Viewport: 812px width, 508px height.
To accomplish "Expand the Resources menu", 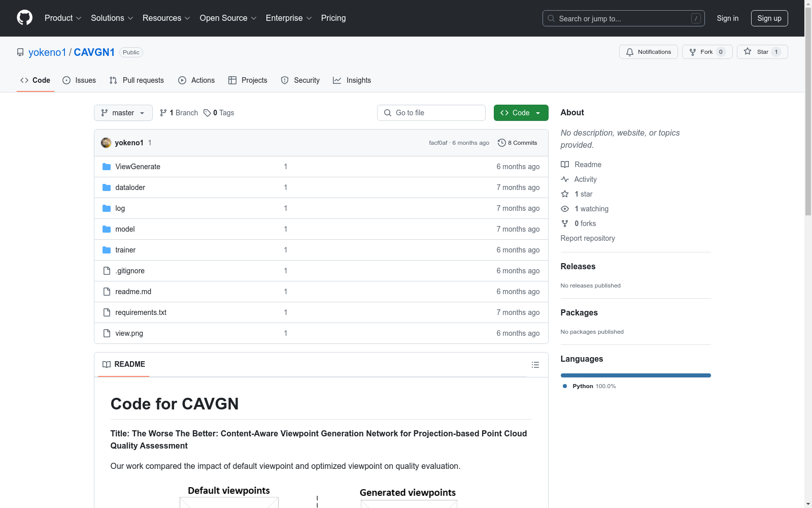I will tap(166, 18).
